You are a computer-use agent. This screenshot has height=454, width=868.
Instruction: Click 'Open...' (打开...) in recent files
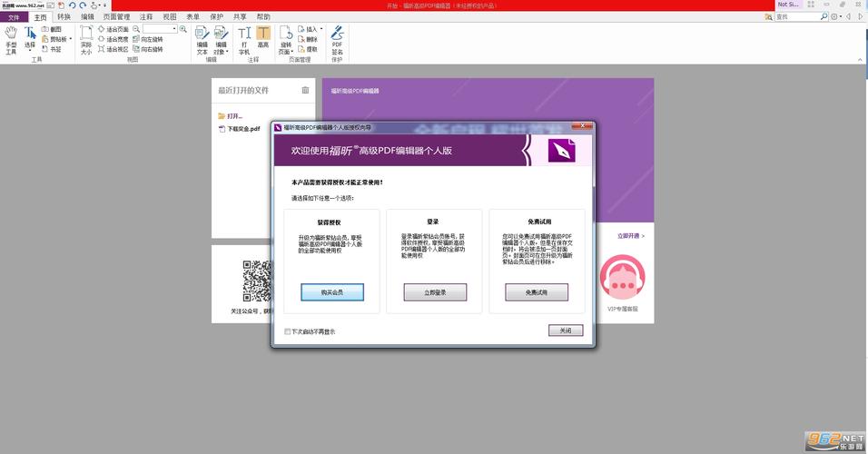pyautogui.click(x=231, y=116)
